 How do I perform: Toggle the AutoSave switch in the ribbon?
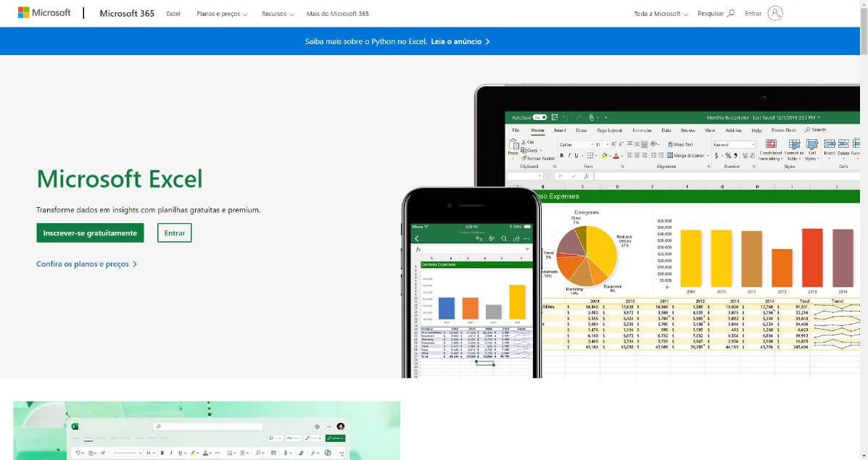click(540, 115)
